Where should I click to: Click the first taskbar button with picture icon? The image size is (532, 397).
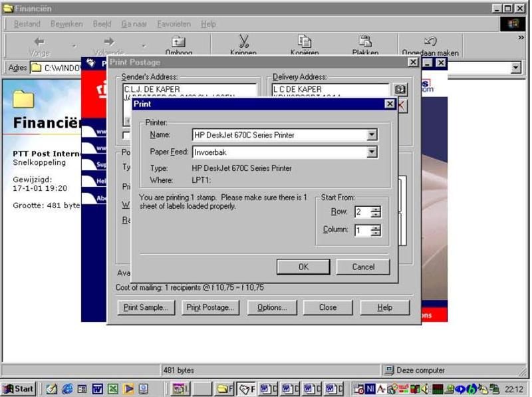(181, 389)
